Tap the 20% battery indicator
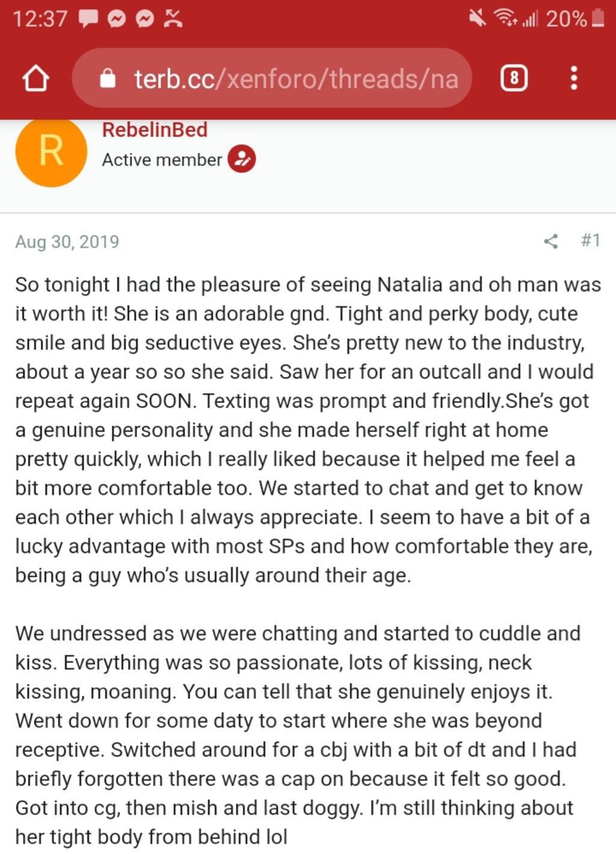Screen dimensions: 616x854 (x=574, y=19)
